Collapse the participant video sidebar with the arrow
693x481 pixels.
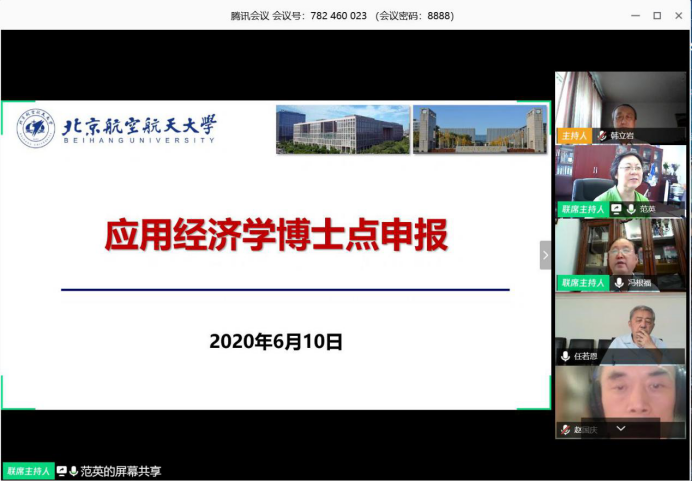[x=545, y=255]
